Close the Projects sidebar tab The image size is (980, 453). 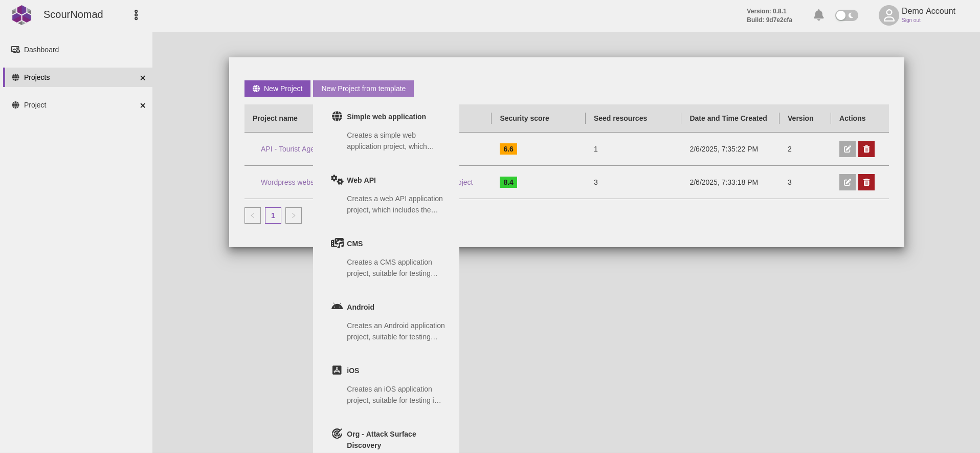[143, 78]
